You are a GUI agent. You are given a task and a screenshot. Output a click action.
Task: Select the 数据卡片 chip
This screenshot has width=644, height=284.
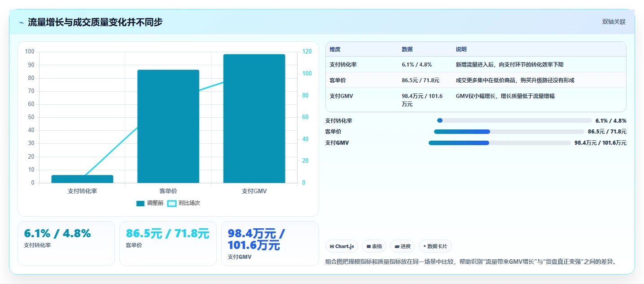point(435,246)
